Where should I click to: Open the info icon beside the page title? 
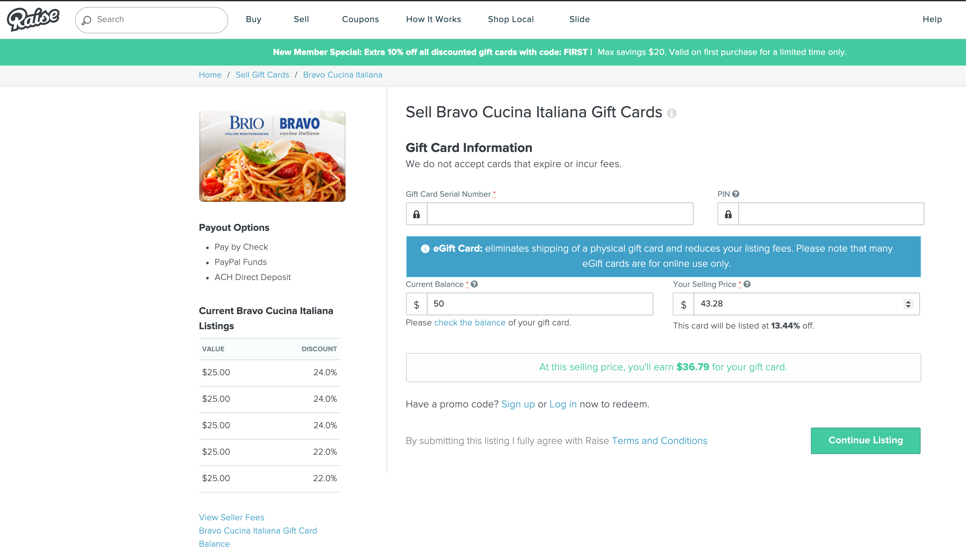point(671,113)
